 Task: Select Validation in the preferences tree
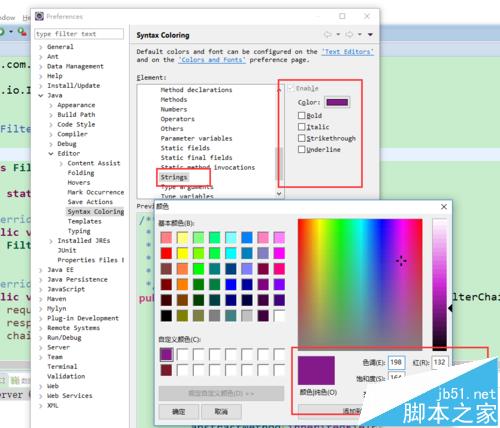(x=66, y=376)
